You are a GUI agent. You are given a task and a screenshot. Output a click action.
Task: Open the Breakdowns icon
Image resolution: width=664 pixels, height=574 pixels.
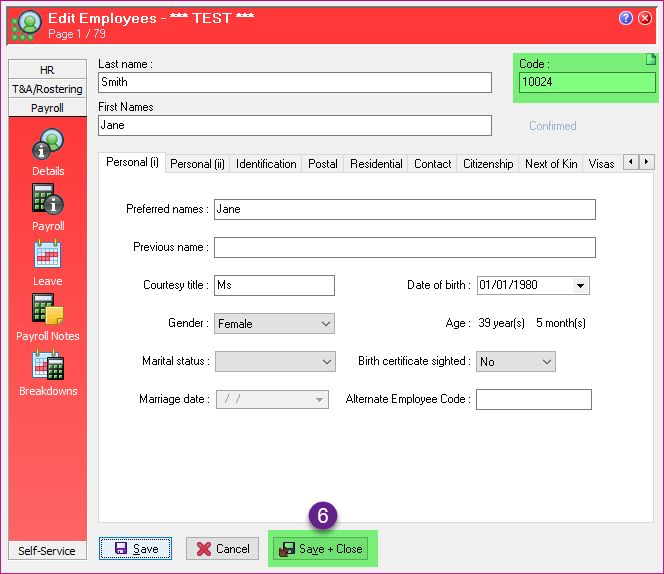47,366
